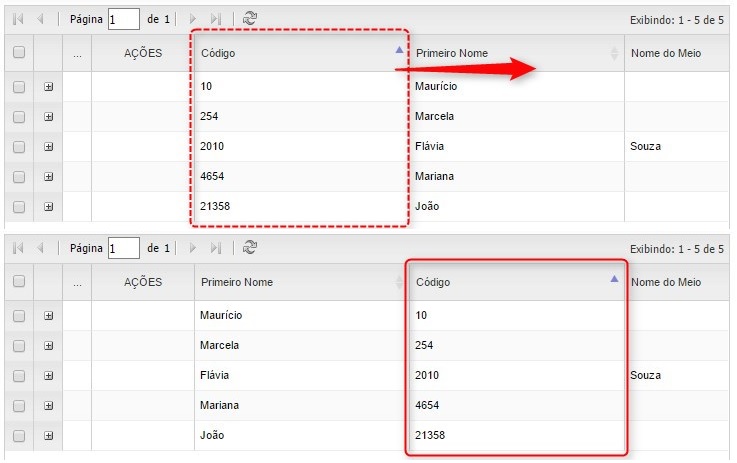Expand the row with Código 254 in top grid

[x=48, y=117]
